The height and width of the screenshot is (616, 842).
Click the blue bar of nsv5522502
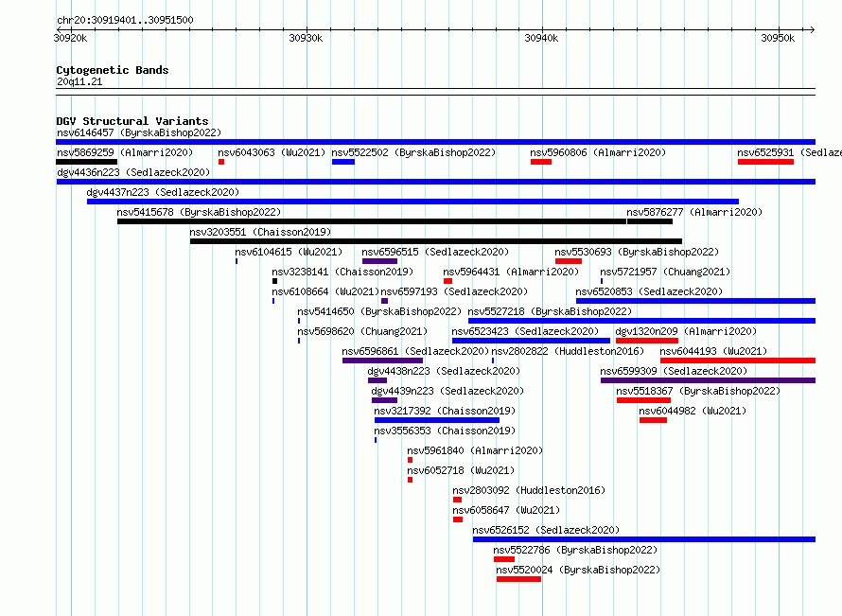[x=343, y=162]
